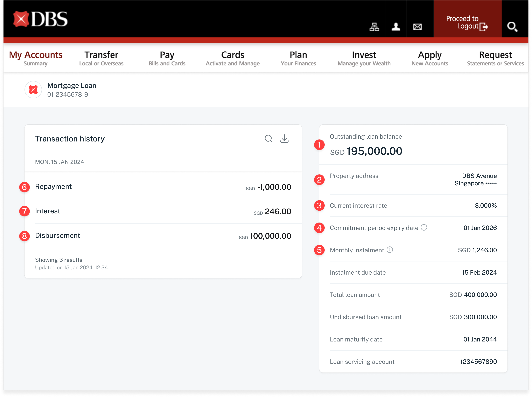Open the Plan Your Finances menu
Viewport: 532px width, 397px height.
298,58
